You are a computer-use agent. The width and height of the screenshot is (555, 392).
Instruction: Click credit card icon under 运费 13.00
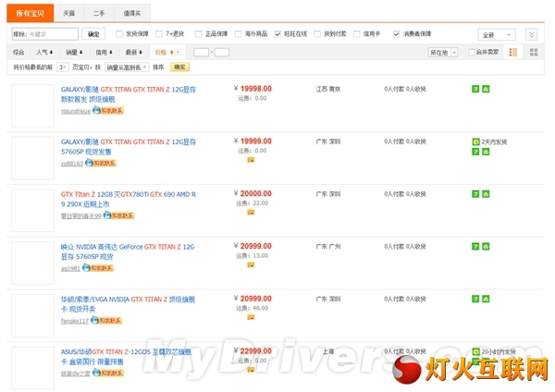click(x=251, y=264)
